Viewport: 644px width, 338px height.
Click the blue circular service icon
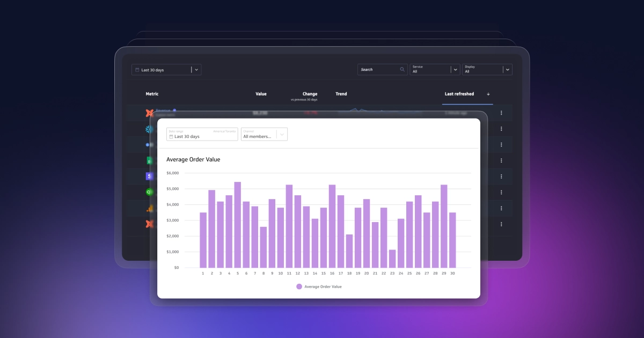pos(147,144)
